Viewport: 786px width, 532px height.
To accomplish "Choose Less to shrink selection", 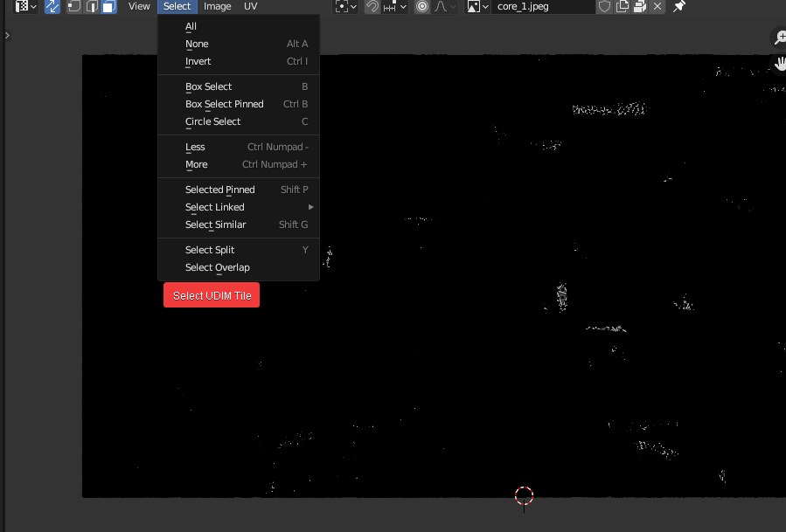I will point(239,147).
